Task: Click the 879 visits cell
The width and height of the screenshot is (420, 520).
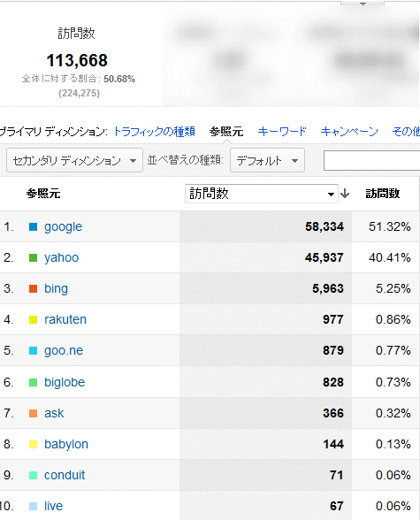Action: tap(333, 350)
